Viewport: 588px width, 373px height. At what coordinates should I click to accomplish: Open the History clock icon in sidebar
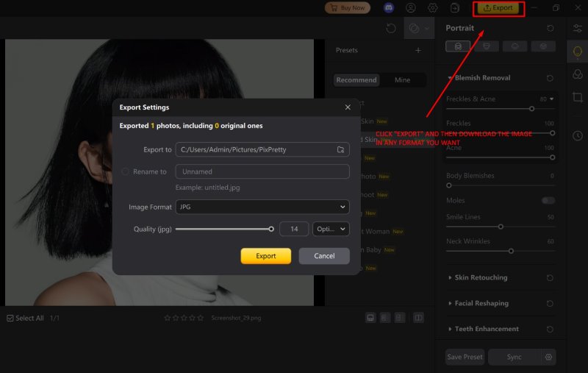tap(578, 135)
